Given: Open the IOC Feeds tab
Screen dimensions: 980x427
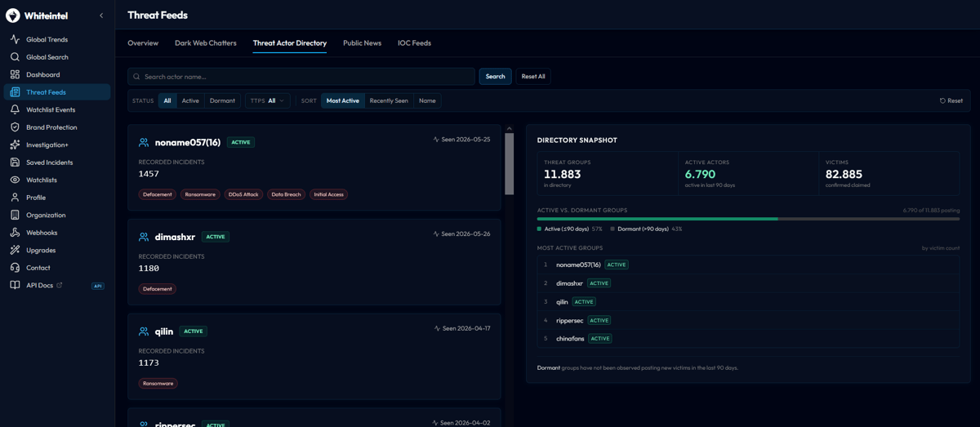Looking at the screenshot, I should (414, 43).
